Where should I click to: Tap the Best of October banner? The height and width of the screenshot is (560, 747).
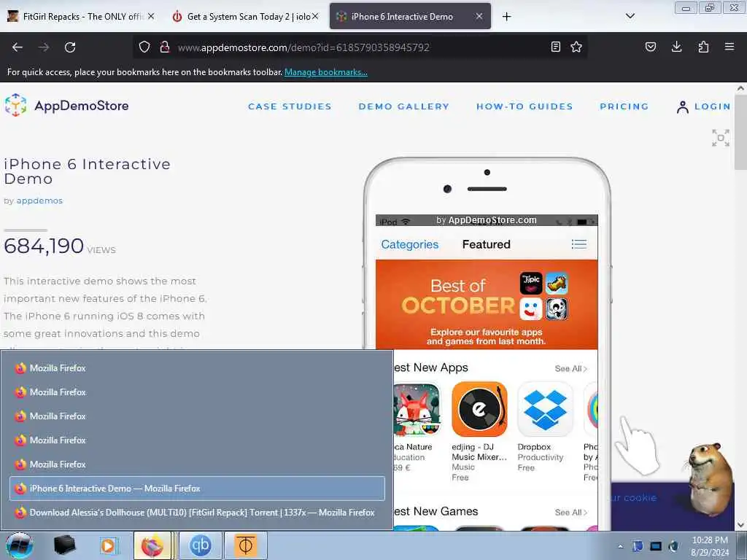coord(487,305)
